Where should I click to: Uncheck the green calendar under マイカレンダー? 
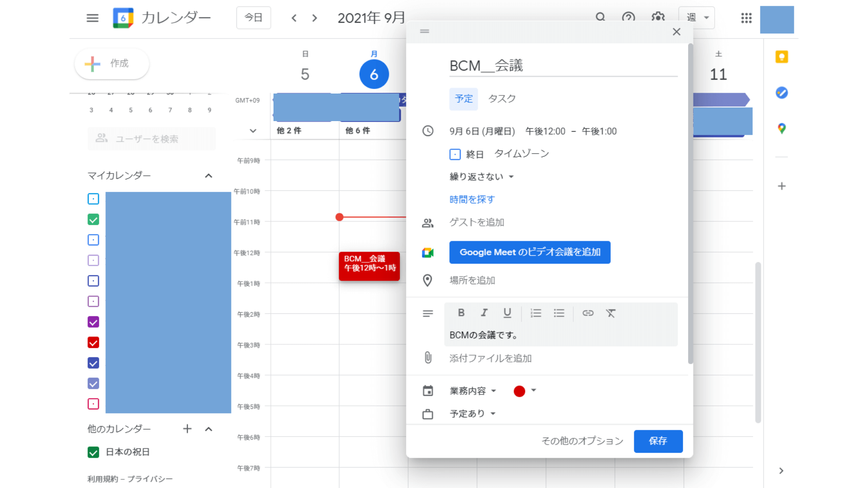(x=93, y=219)
